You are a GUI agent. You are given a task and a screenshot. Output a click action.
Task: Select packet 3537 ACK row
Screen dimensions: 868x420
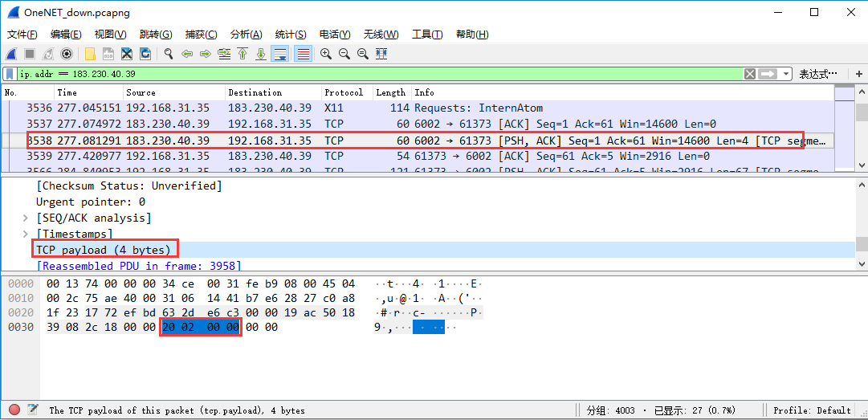418,124
